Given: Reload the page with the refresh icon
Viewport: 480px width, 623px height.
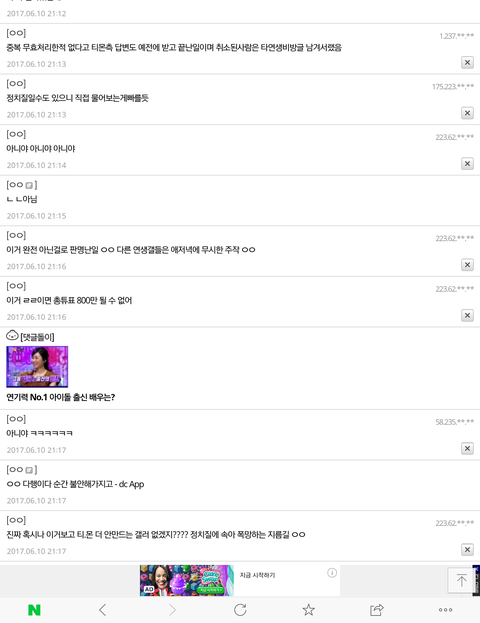Looking at the screenshot, I should click(240, 610).
